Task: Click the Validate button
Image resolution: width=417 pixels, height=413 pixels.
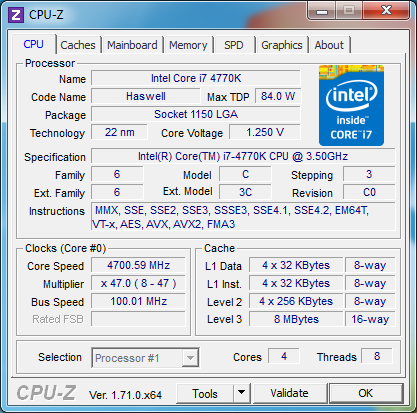Action: pyautogui.click(x=290, y=393)
